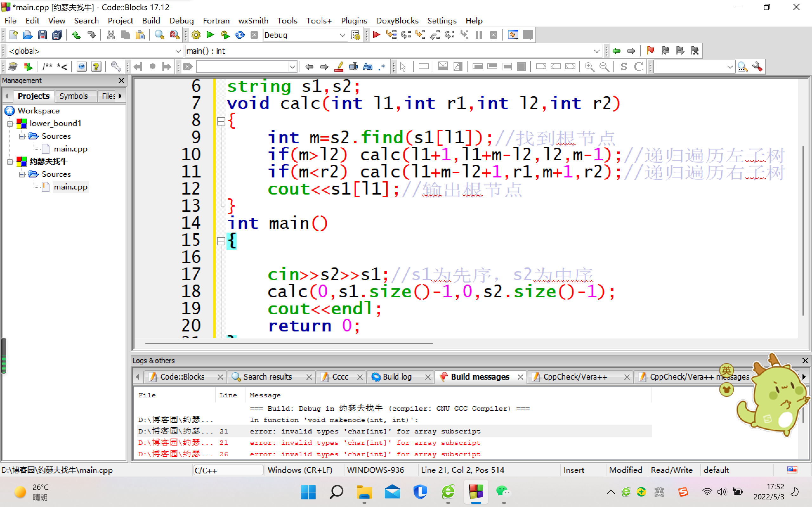Toggle highlight of selected text occurrences
The width and height of the screenshot is (812, 507).
coord(339,67)
